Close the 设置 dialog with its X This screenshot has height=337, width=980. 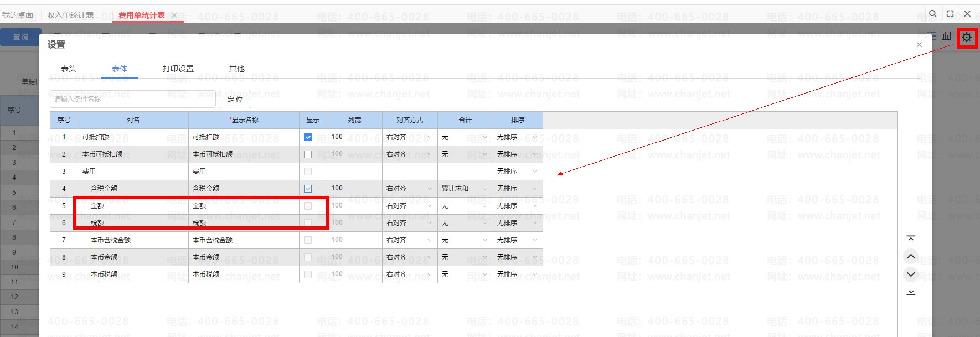[919, 45]
